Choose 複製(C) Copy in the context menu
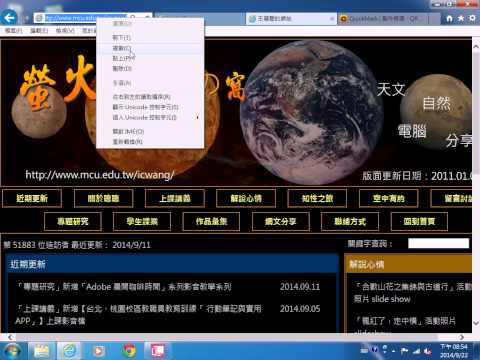This screenshot has height=360, width=480. coord(150,48)
